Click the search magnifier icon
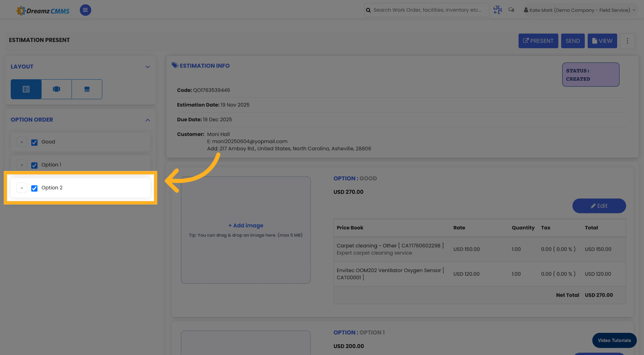 pos(368,10)
